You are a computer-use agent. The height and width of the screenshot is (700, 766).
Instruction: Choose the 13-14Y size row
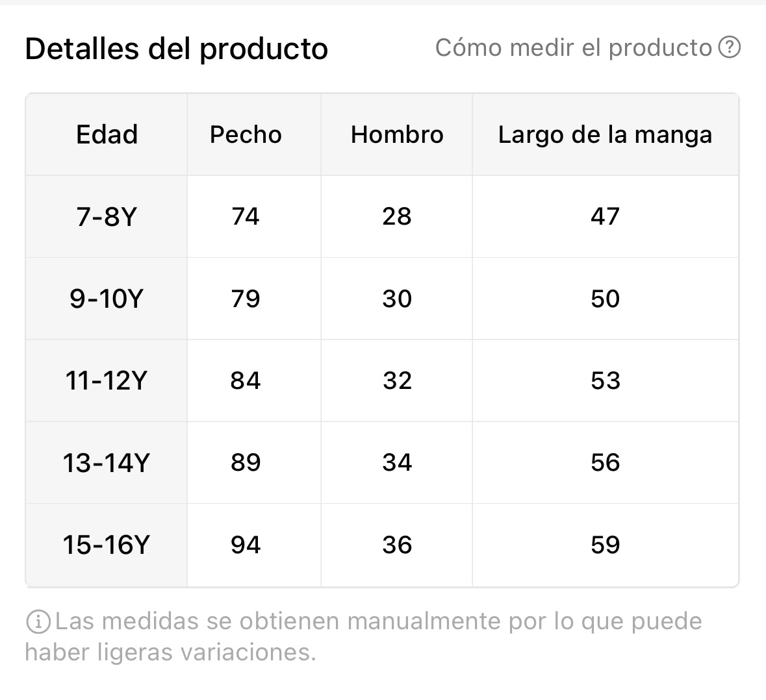(x=382, y=462)
